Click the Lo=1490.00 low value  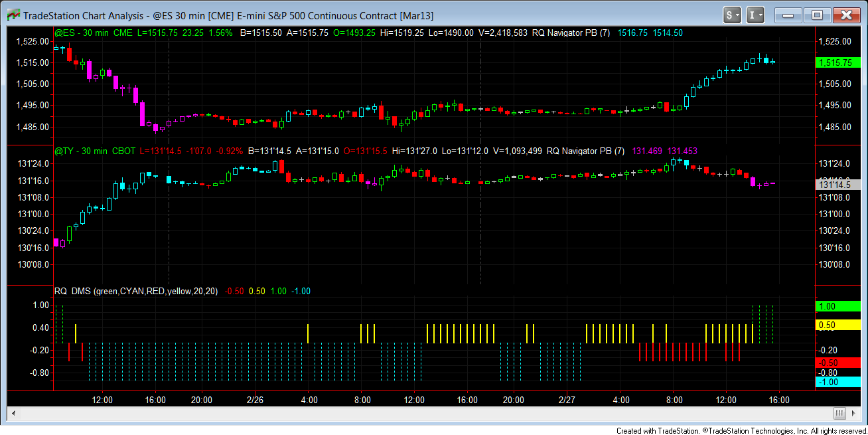[x=451, y=33]
